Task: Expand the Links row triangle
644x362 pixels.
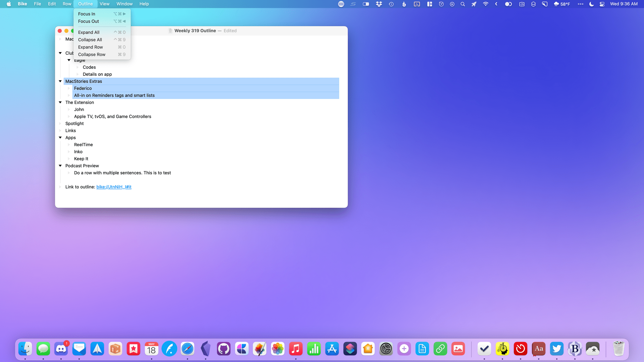Action: pos(60,130)
